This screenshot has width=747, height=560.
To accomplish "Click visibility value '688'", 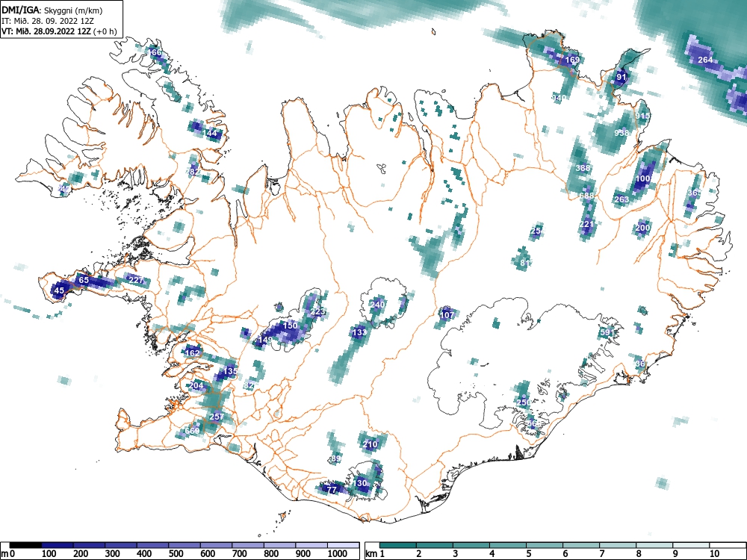I will [587, 196].
